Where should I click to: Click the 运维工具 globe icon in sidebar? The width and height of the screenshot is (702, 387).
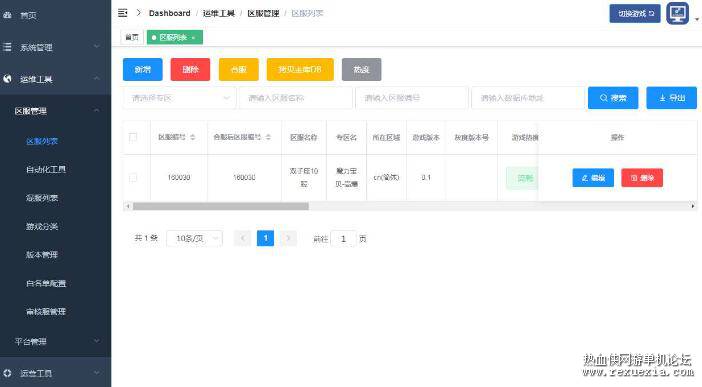click(x=7, y=79)
